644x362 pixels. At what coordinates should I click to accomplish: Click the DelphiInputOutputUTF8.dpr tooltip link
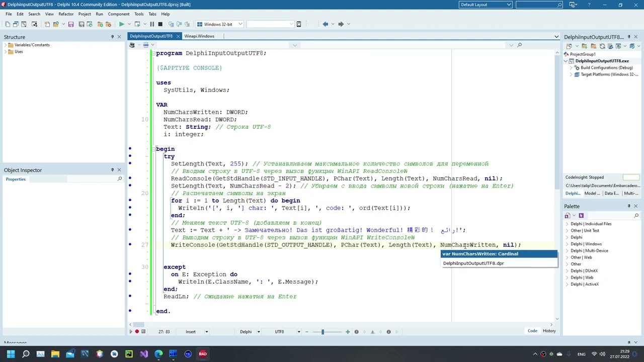point(473,263)
